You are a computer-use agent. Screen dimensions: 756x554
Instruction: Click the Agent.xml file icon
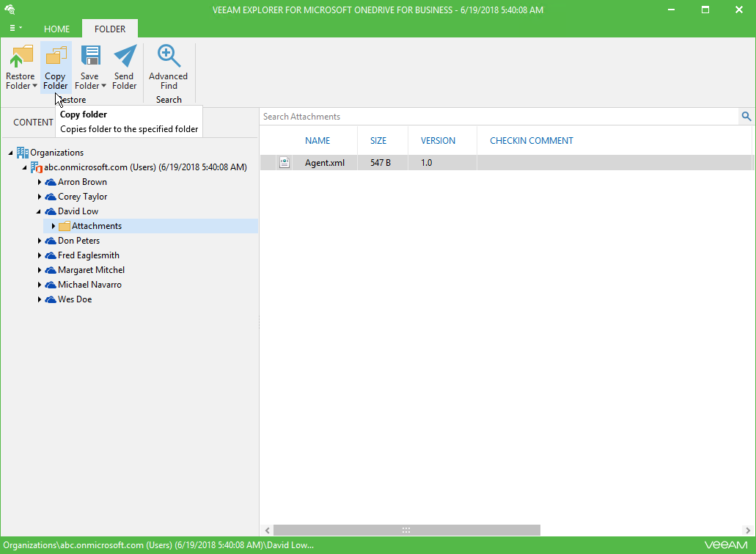click(x=285, y=163)
